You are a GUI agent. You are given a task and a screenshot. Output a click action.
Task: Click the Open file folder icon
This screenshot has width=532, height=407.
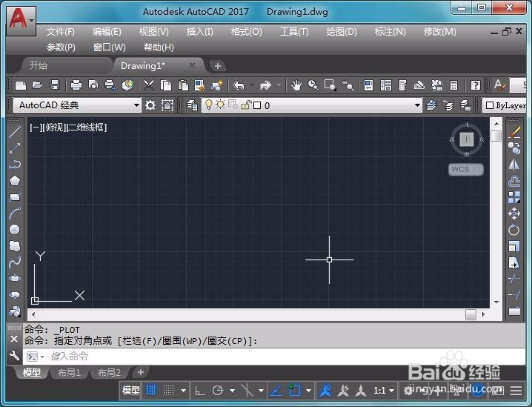(37, 85)
